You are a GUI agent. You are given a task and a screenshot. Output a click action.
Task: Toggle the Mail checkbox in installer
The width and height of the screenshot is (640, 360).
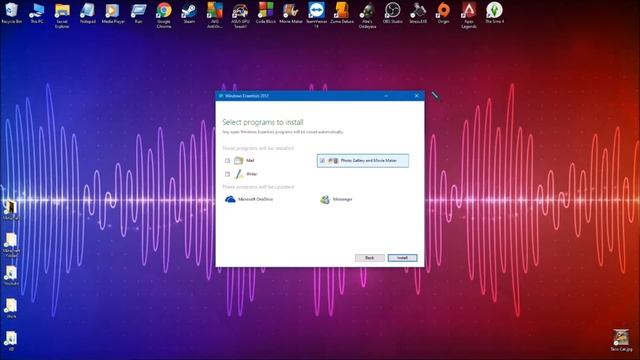tap(227, 161)
